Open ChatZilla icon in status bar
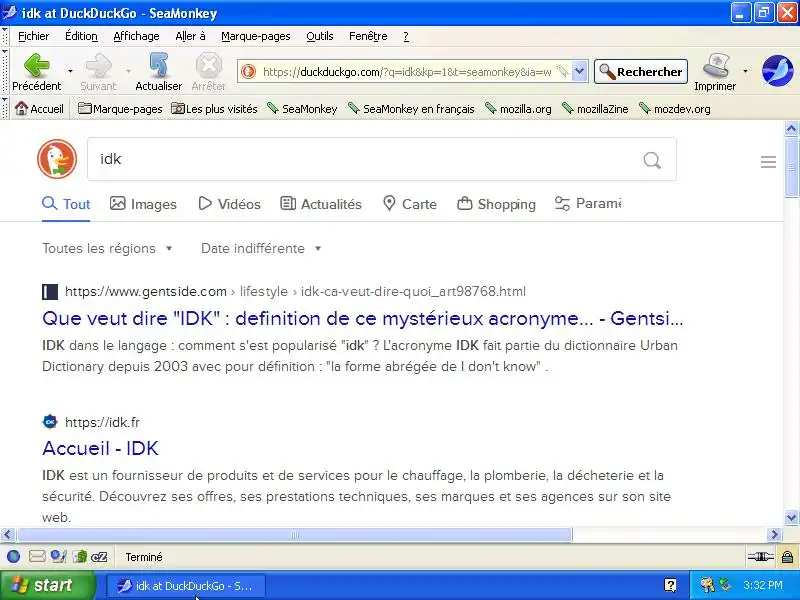 99,557
